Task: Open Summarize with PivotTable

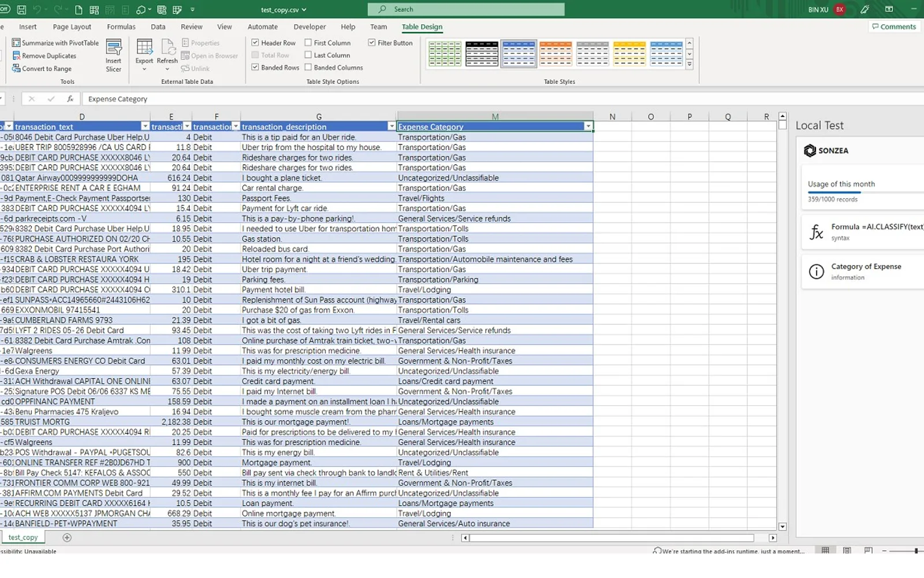Action: point(55,43)
